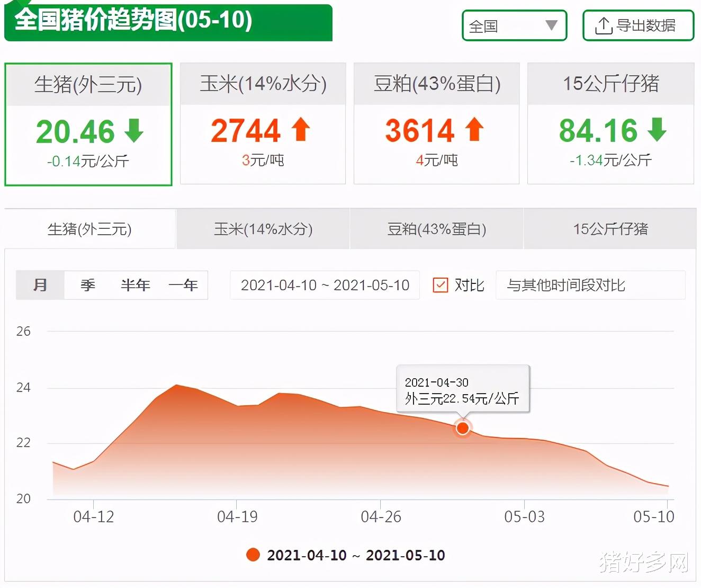Toggle the 对比 comparison checkbox
Image resolution: width=701 pixels, height=588 pixels.
tap(441, 285)
